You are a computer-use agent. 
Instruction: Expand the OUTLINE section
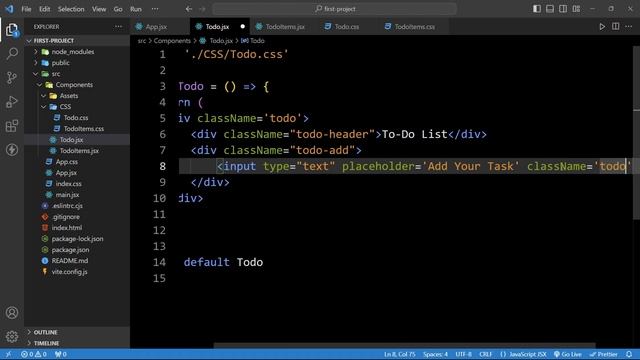tap(77, 332)
